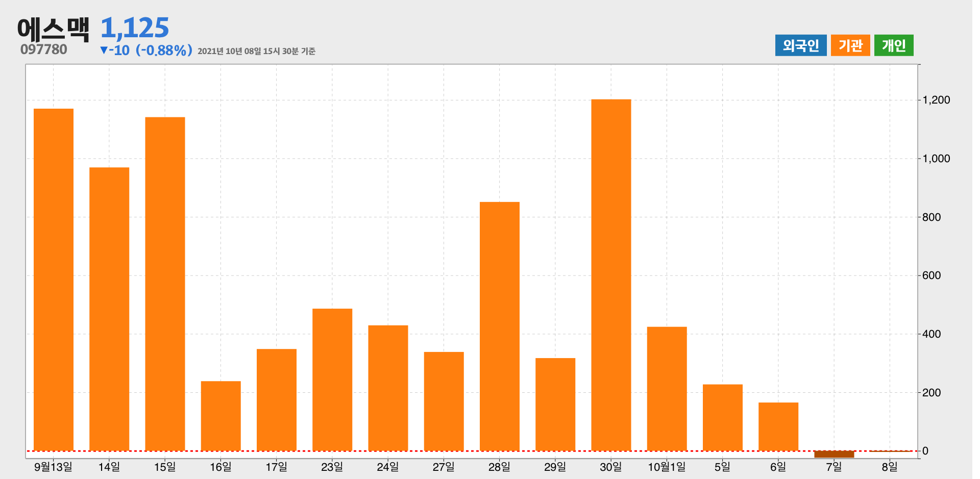Select the tallest bar at 30일
980x479 pixels.
(611, 275)
